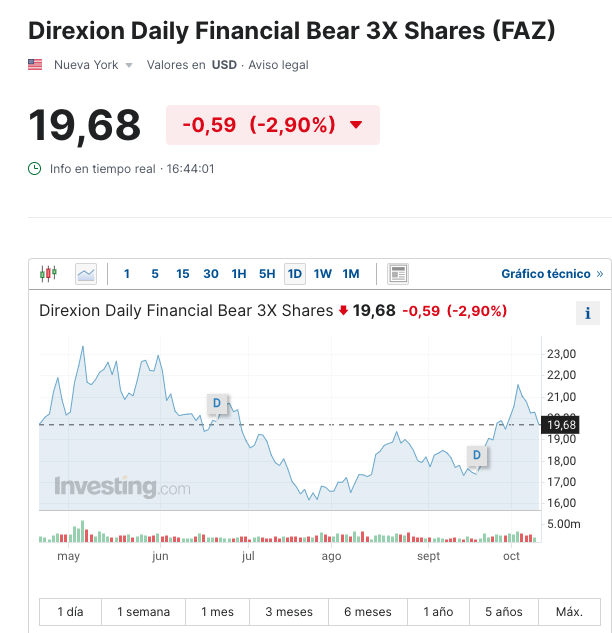Choose the 15 minute interval

coord(182,274)
